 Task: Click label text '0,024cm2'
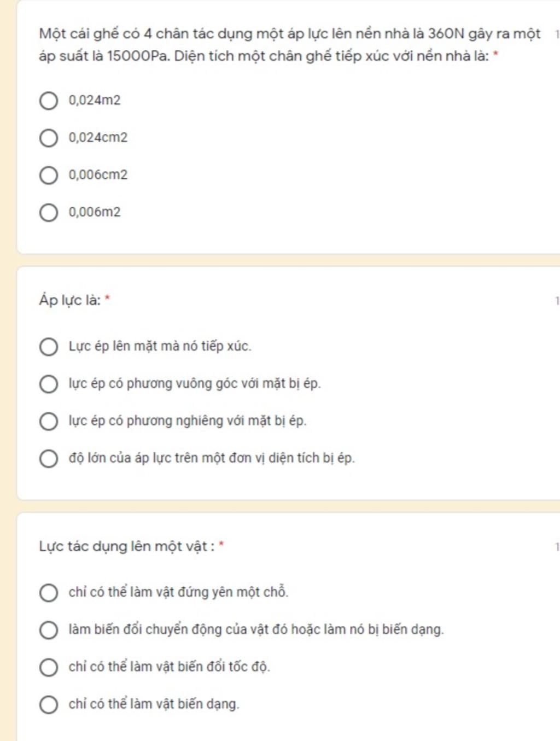click(x=98, y=138)
